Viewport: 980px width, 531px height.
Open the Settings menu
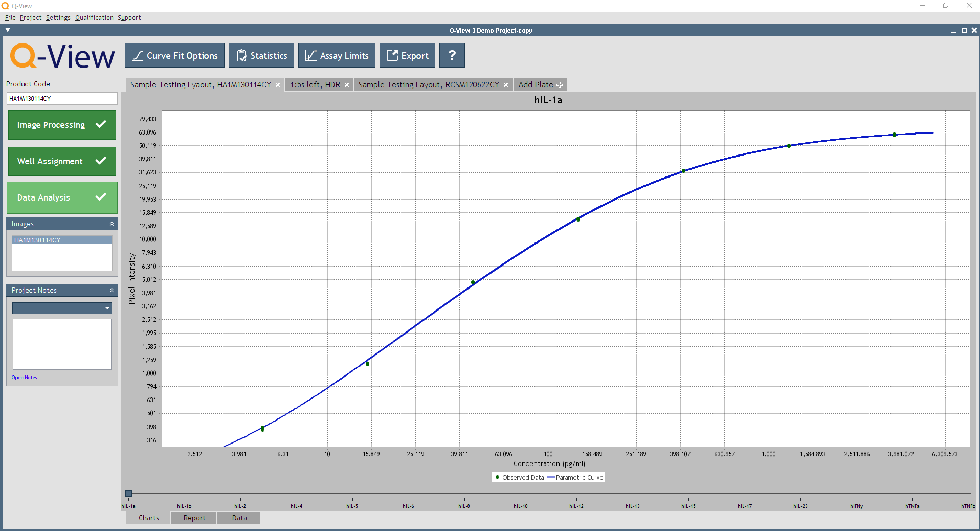tap(58, 17)
